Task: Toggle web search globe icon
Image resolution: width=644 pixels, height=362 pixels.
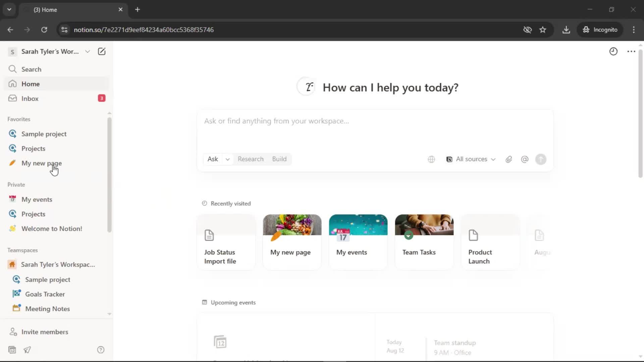Action: coord(431,160)
